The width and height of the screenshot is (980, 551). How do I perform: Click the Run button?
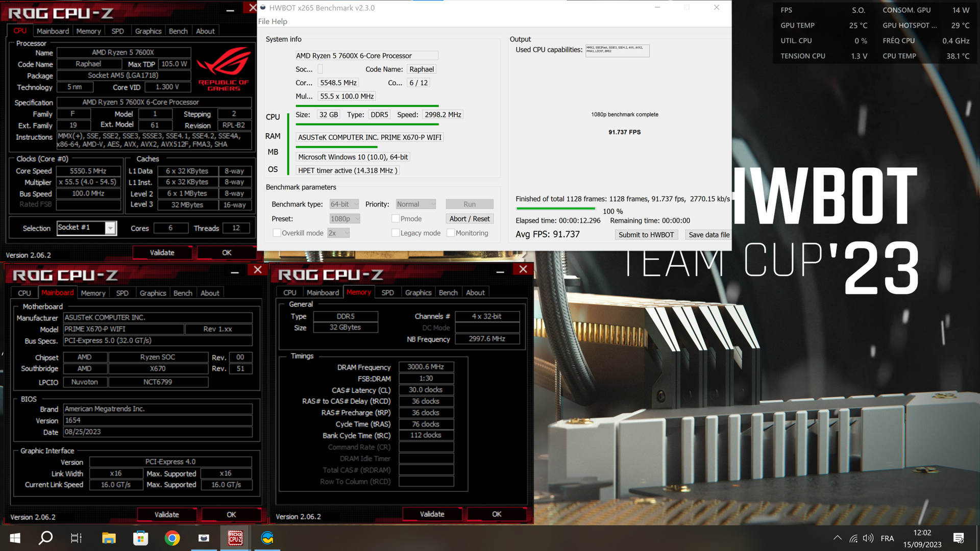click(x=470, y=204)
